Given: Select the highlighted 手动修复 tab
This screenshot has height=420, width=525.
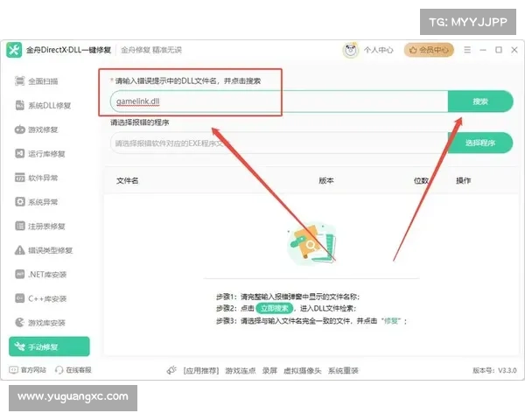Looking at the screenshot, I should (49, 346).
